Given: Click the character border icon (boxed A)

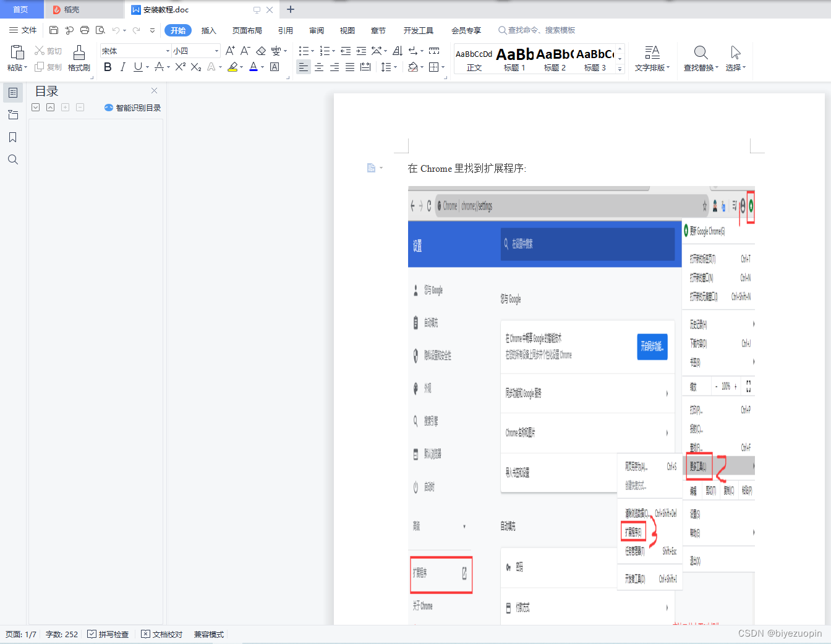Looking at the screenshot, I should pyautogui.click(x=275, y=67).
